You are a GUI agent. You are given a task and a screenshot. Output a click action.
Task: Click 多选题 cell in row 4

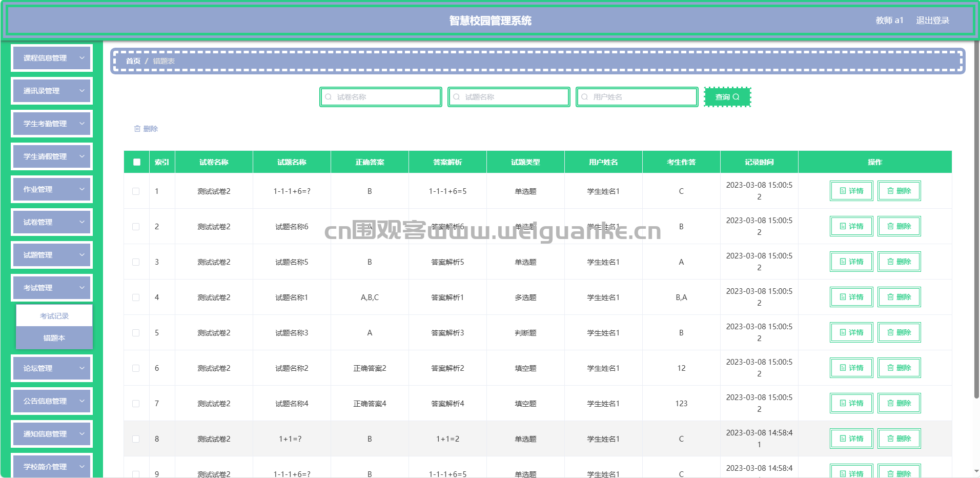click(525, 297)
